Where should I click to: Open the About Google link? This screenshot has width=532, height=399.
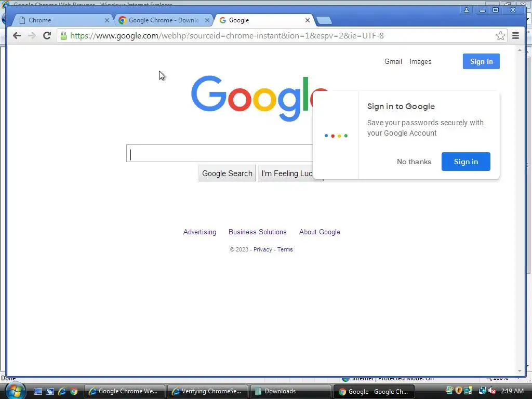(320, 232)
